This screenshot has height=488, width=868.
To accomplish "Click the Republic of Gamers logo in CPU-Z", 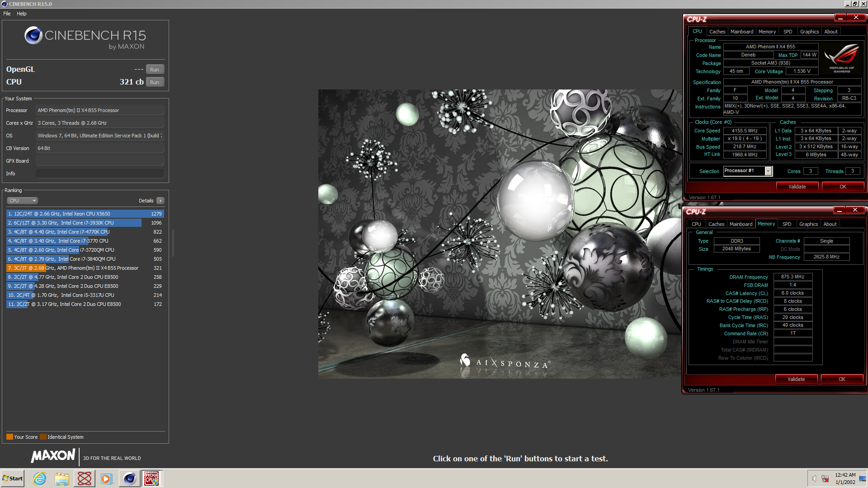I will click(x=842, y=58).
